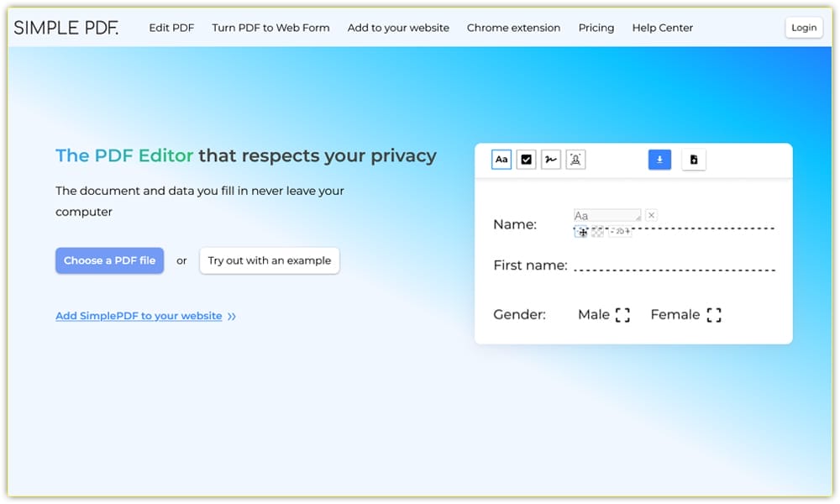Tick the Female checkbox box
Viewport: 840px width, 504px height.
713,315
